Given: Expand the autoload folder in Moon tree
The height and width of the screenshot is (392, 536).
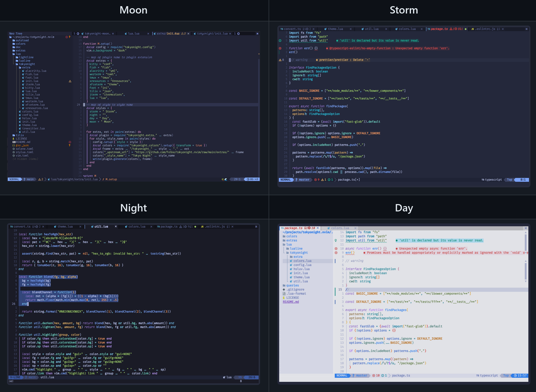Looking at the screenshot, I should click(20, 41).
